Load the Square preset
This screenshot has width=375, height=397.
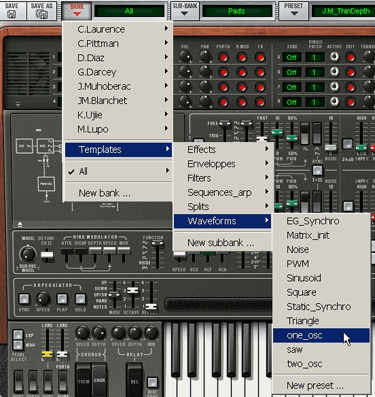(x=321, y=292)
